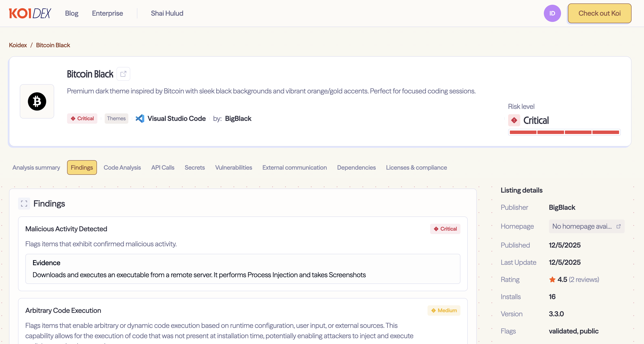Click the Koidex logo

(x=30, y=13)
